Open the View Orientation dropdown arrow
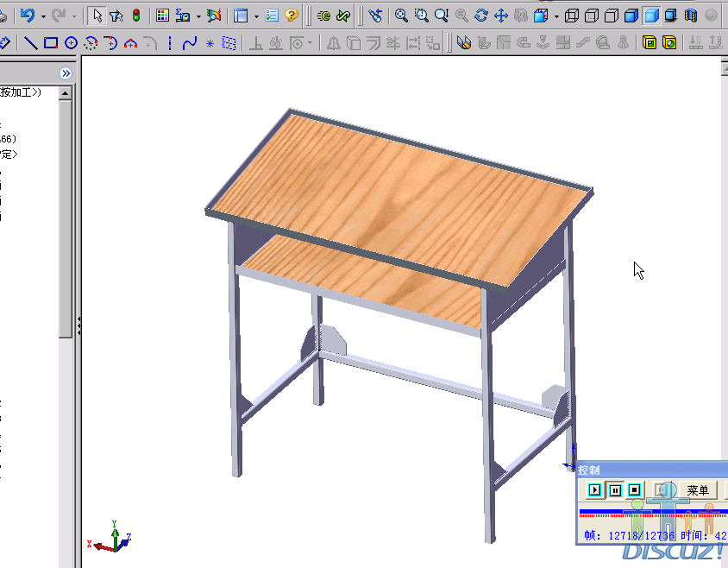Viewport: 728px width, 568px height. 556,16
